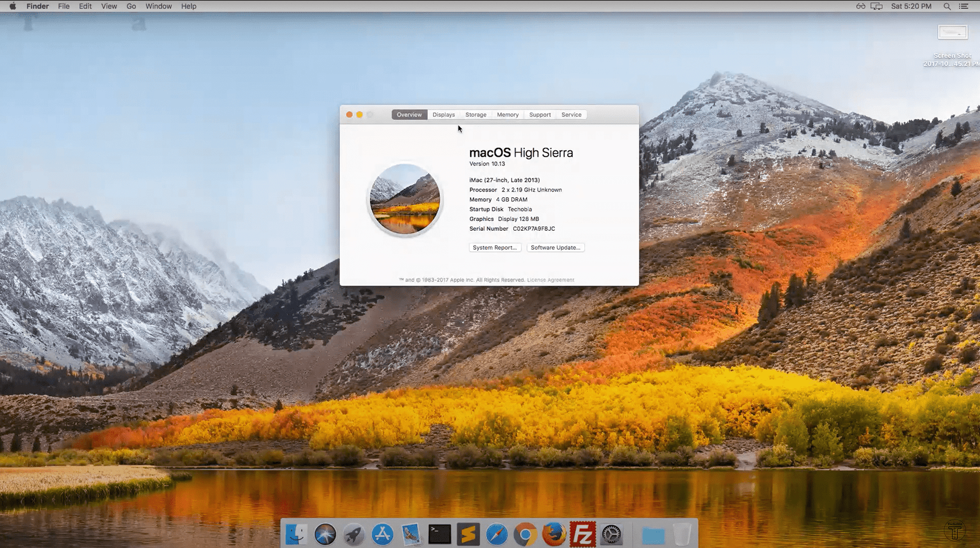Open Sublime Text in the dock

click(x=468, y=535)
